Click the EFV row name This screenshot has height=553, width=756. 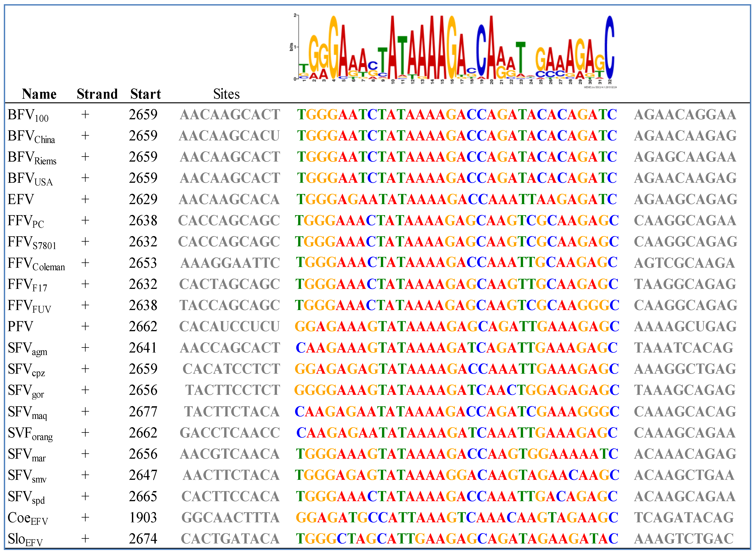21,200
